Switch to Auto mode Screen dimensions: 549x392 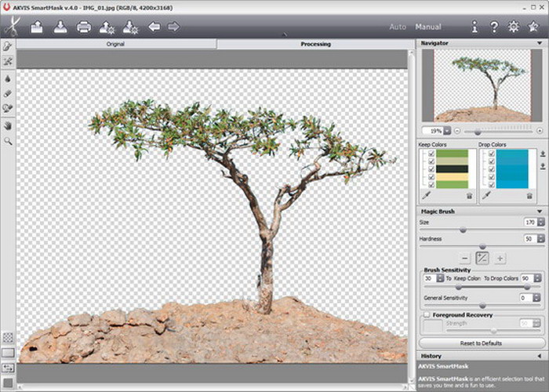(398, 27)
